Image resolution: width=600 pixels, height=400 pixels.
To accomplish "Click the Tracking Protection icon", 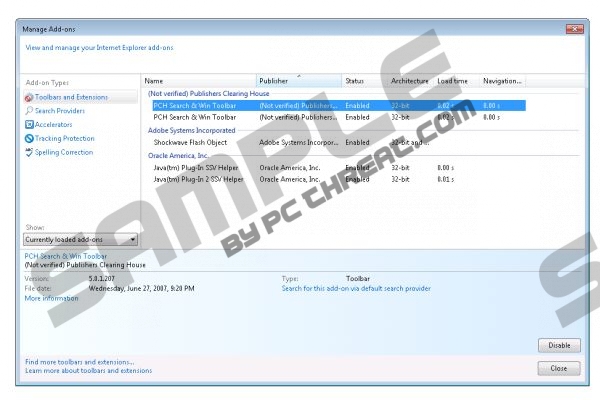I will 28,139.
